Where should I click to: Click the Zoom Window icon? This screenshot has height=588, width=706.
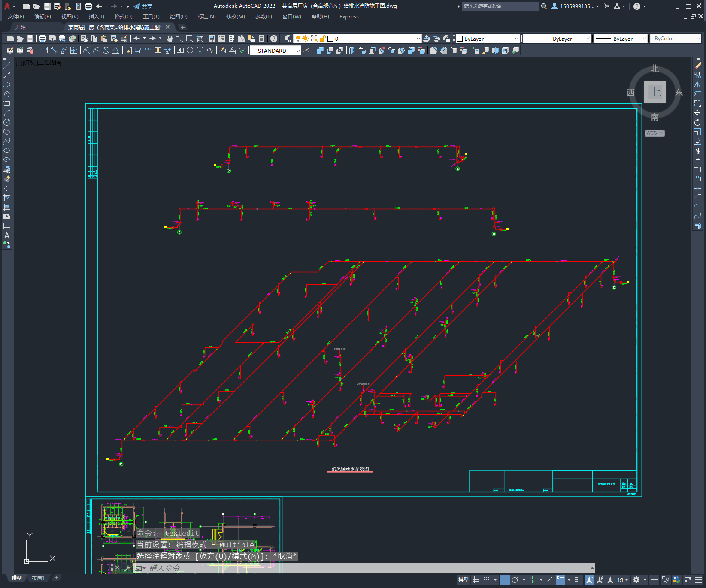click(190, 39)
